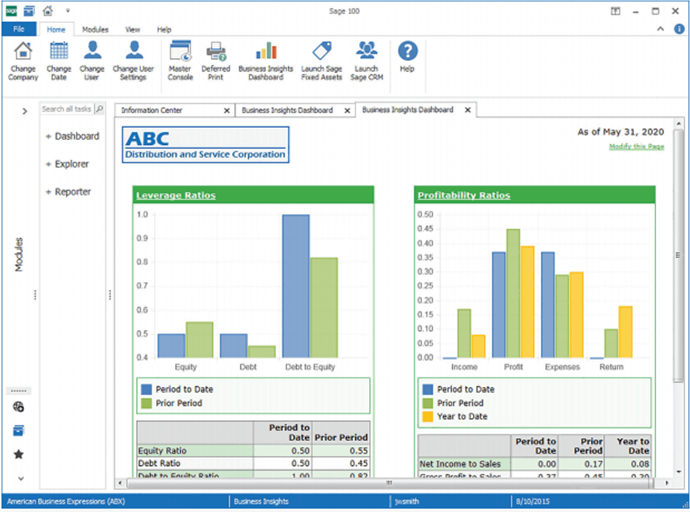Click the Deferred Print icon
Image resolution: width=690 pixels, height=512 pixels.
[x=215, y=52]
